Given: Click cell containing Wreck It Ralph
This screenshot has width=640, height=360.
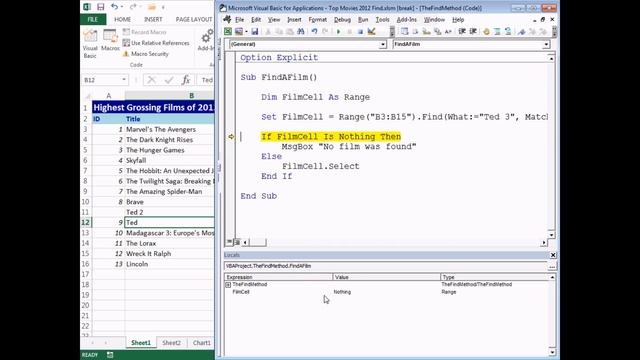Looking at the screenshot, I should point(169,253).
